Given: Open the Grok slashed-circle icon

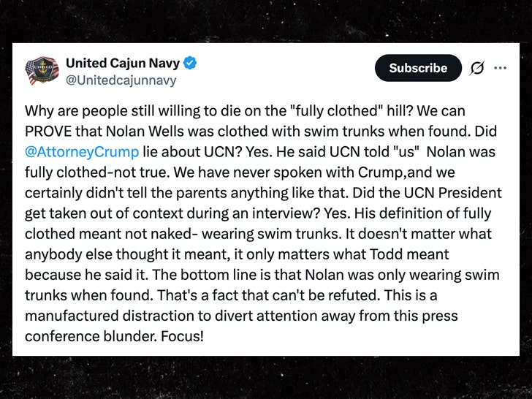Looking at the screenshot, I should [476, 68].
